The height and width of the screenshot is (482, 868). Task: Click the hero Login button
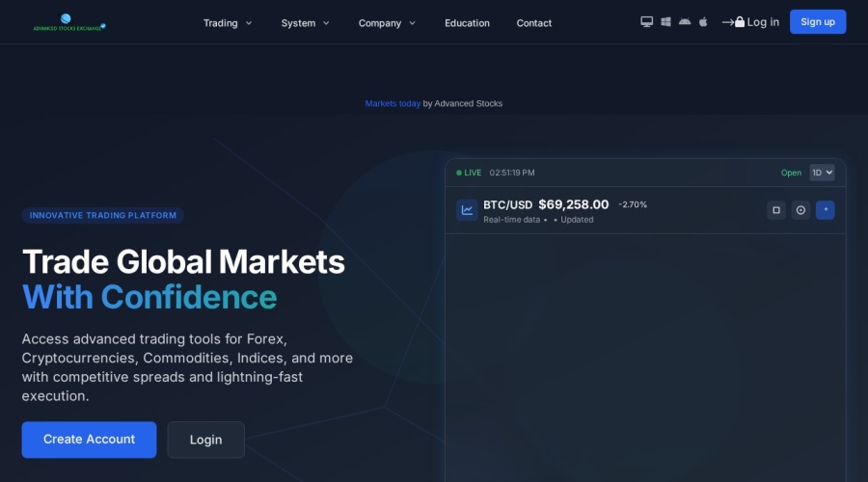(x=206, y=440)
